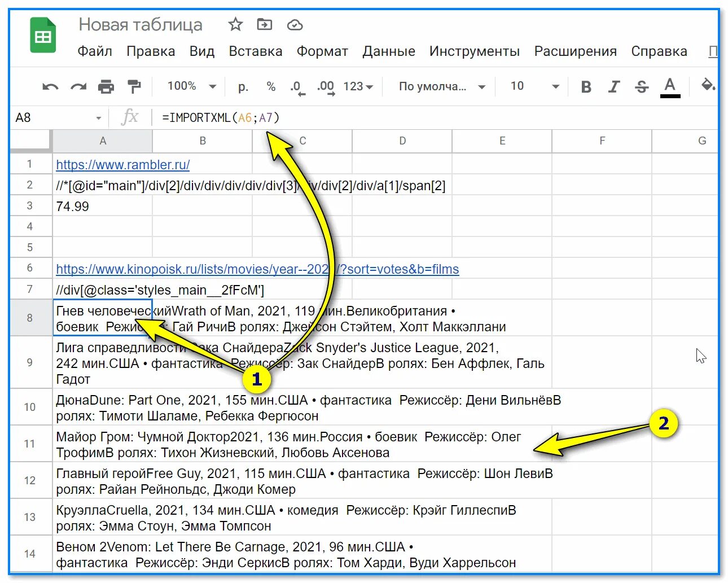Open text color picker
This screenshot has width=728, height=583.
pyautogui.click(x=670, y=87)
